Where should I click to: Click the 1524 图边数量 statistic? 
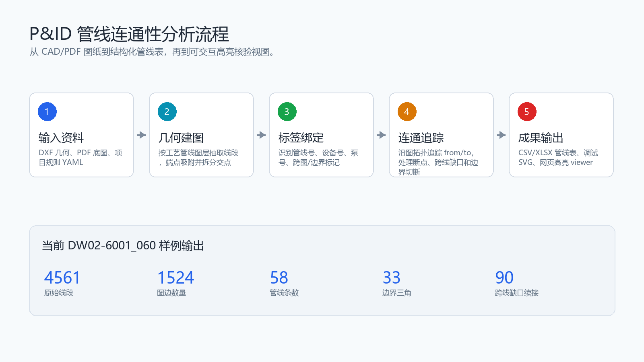(175, 283)
